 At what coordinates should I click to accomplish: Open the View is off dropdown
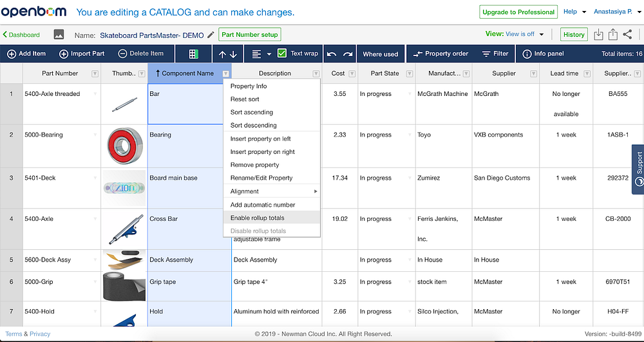click(524, 34)
